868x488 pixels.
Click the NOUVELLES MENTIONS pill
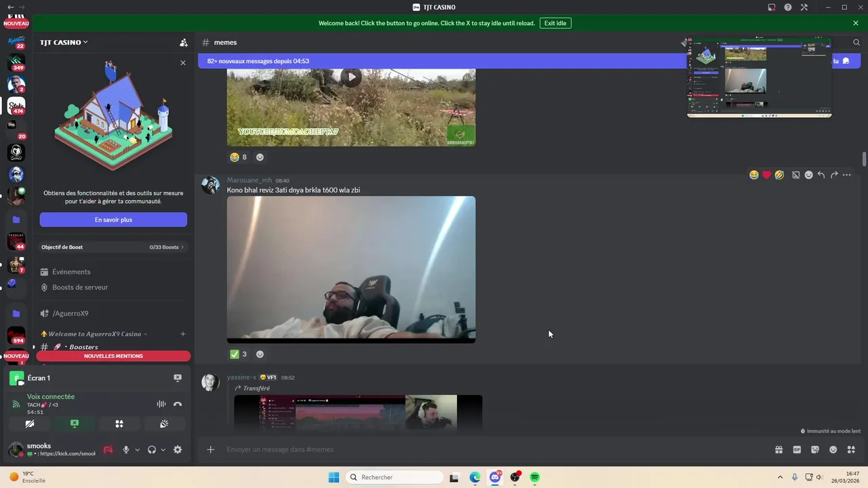tap(113, 356)
